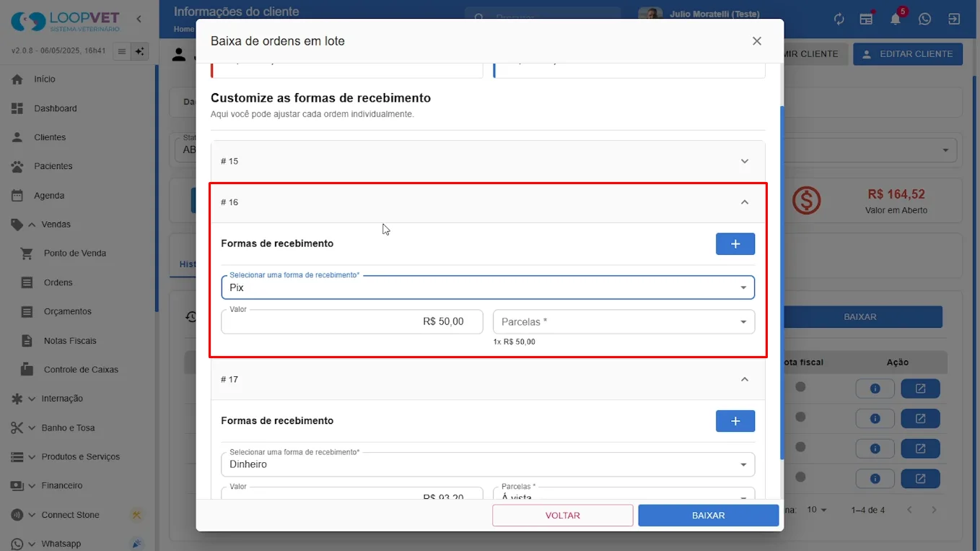Close the Baixa de ordens em lote dialog
980x551 pixels.
coord(757,41)
